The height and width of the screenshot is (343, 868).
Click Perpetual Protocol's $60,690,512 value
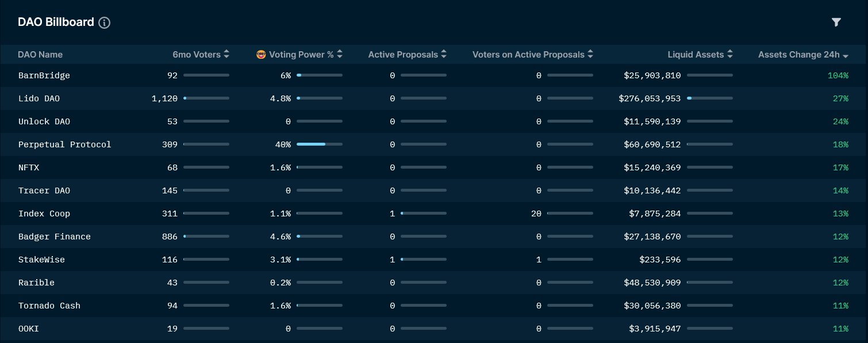(x=652, y=144)
